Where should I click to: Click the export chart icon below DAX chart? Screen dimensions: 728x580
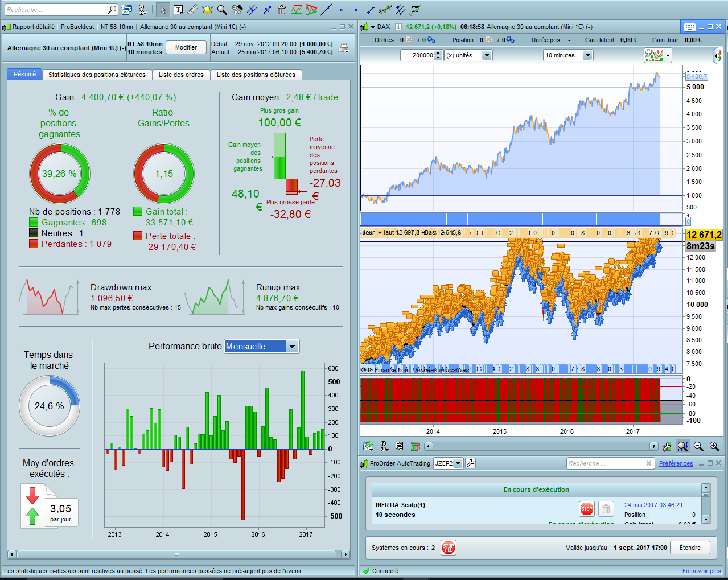368,446
